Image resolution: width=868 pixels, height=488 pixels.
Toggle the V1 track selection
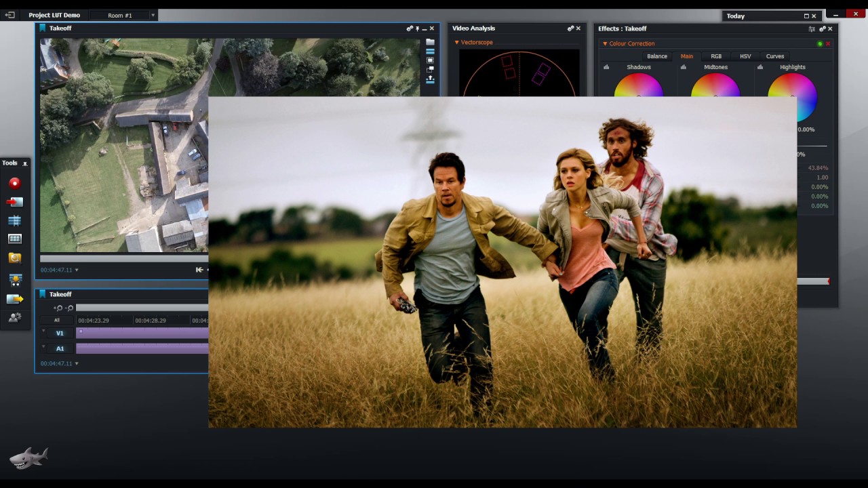[x=60, y=333]
